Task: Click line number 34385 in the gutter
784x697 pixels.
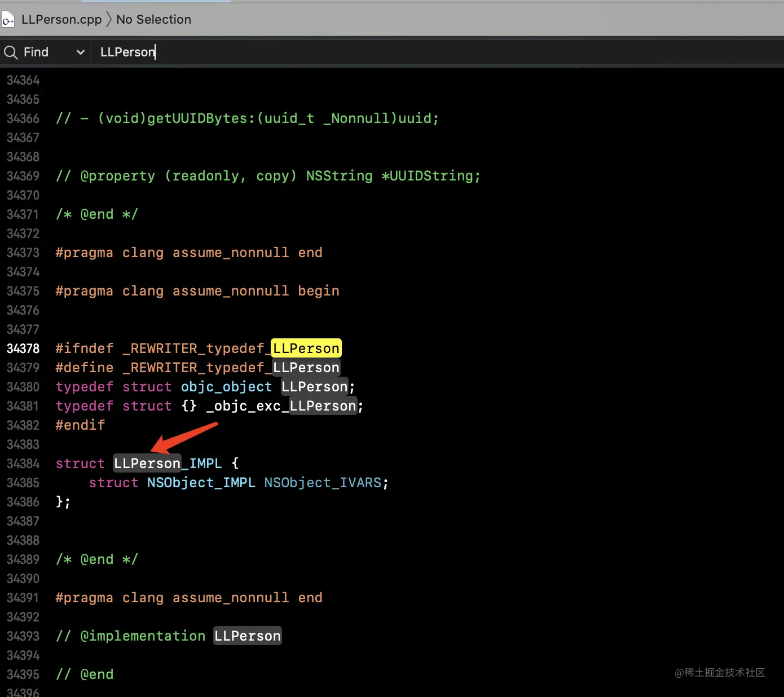Action: click(23, 483)
